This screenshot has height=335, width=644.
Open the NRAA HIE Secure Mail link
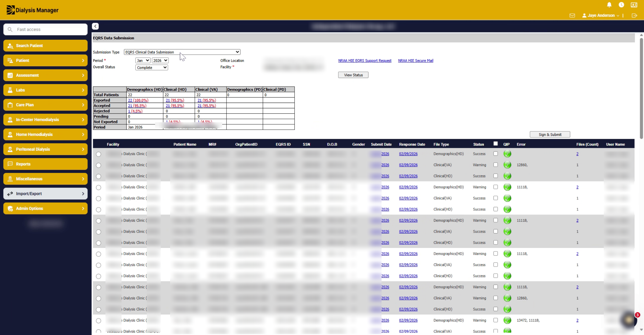point(415,61)
